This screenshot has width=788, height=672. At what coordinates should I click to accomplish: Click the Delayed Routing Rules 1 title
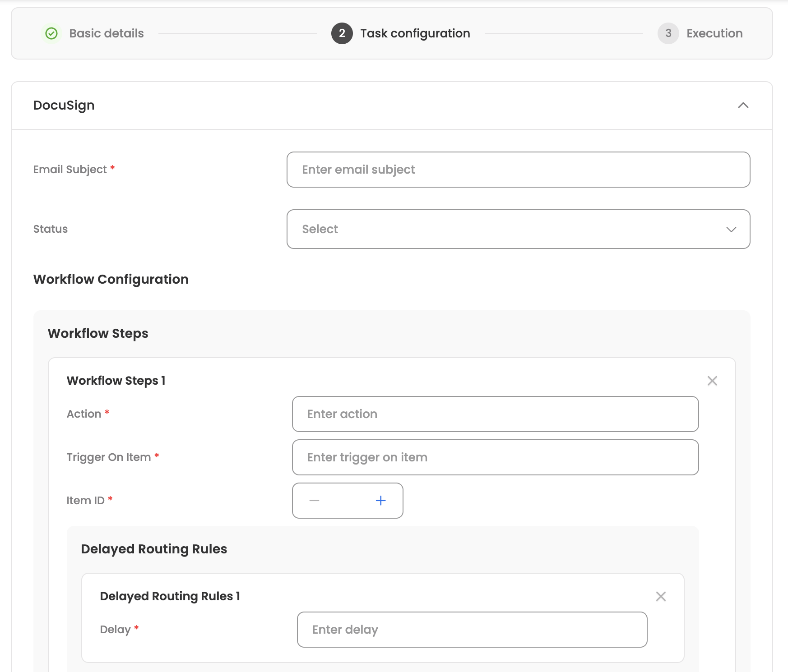coord(170,596)
